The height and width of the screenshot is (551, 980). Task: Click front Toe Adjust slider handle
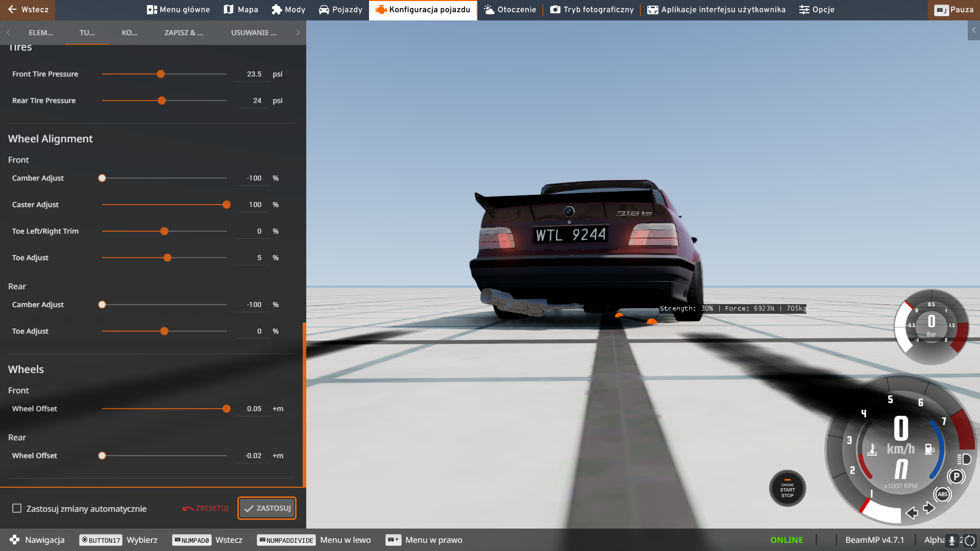click(167, 258)
